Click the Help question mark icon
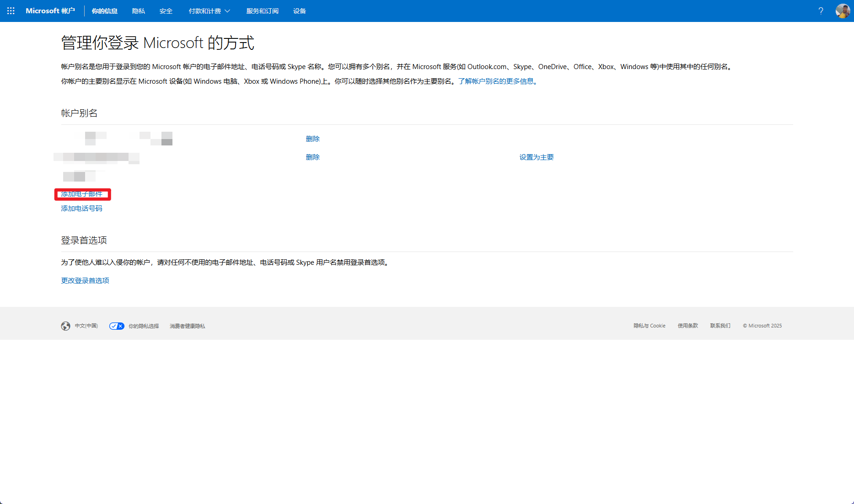The image size is (854, 504). click(x=820, y=11)
